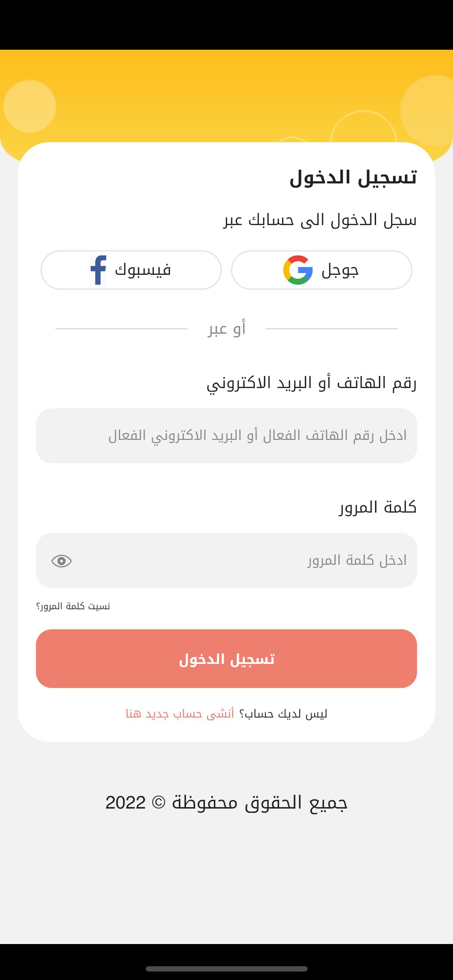
Task: Click the ليس لديك حساب؟ text
Action: coord(283,714)
